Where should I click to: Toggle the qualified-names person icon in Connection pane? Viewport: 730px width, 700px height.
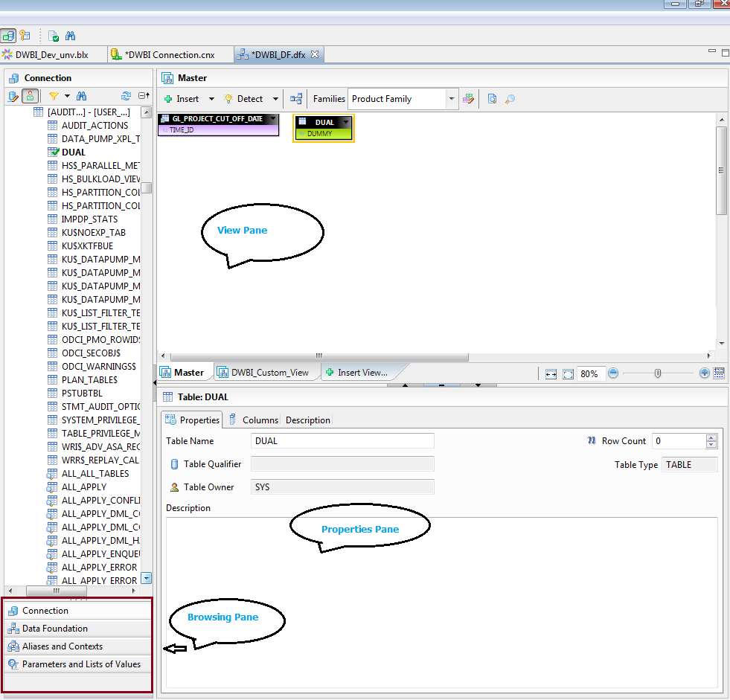click(x=30, y=97)
